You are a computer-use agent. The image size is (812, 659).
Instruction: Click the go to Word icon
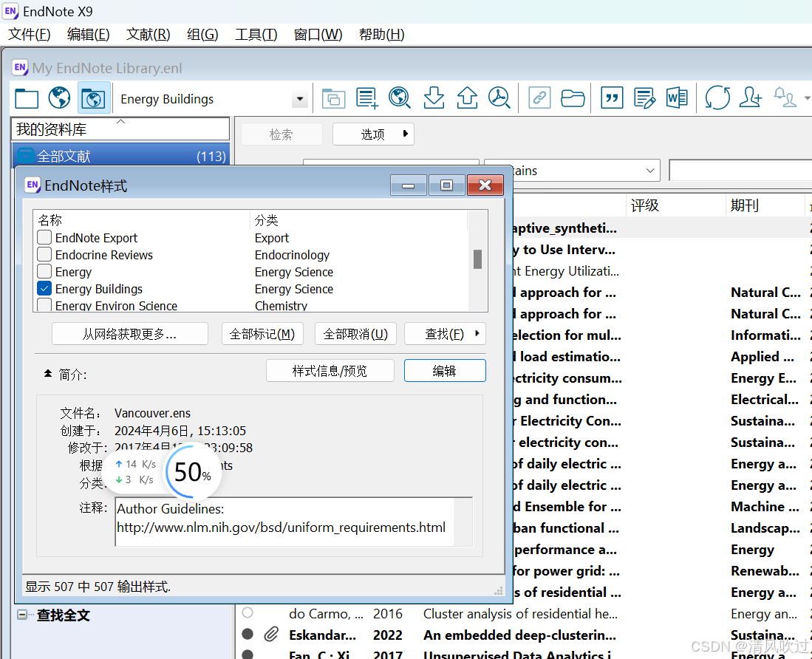click(x=677, y=98)
